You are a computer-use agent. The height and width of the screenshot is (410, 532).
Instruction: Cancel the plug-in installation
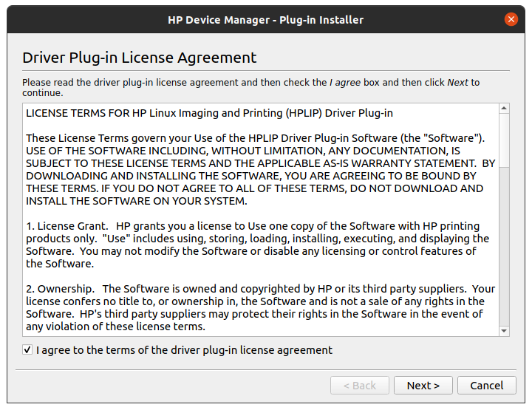tap(486, 385)
